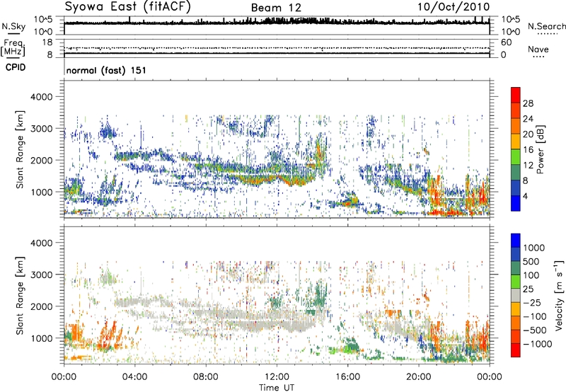Click the '16:00' time axis label

[x=347, y=377]
